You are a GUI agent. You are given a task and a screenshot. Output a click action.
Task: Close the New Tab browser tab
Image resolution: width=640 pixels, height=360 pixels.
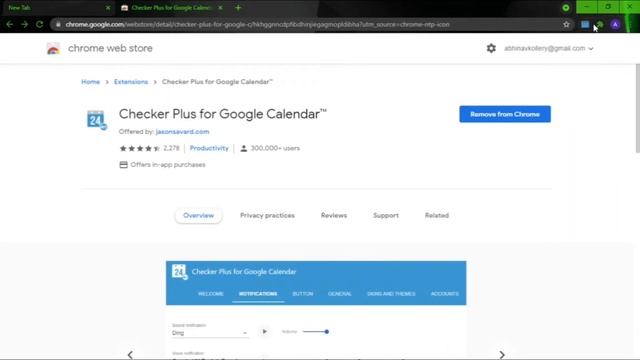click(108, 8)
